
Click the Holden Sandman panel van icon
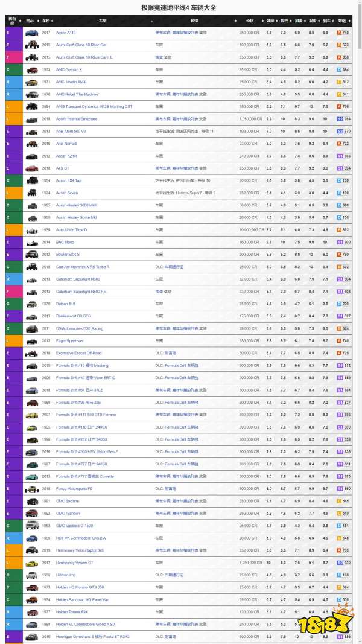(31, 600)
